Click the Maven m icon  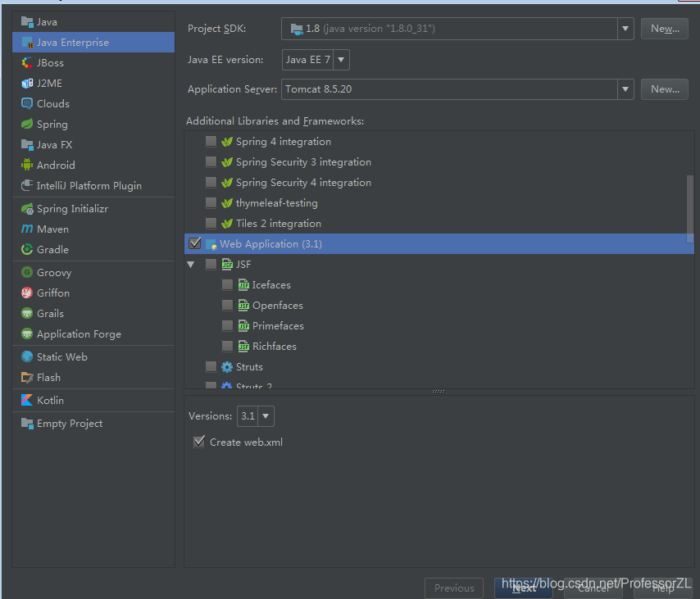27,229
